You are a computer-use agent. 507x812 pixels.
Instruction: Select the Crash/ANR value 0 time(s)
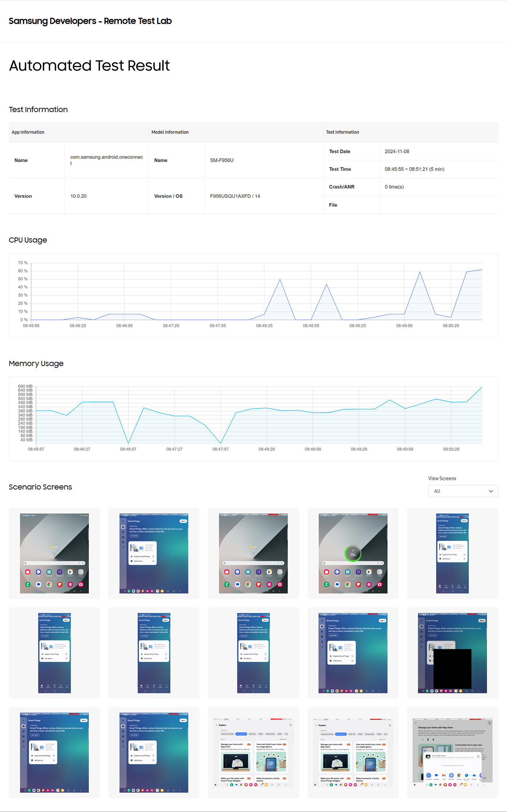(x=394, y=187)
